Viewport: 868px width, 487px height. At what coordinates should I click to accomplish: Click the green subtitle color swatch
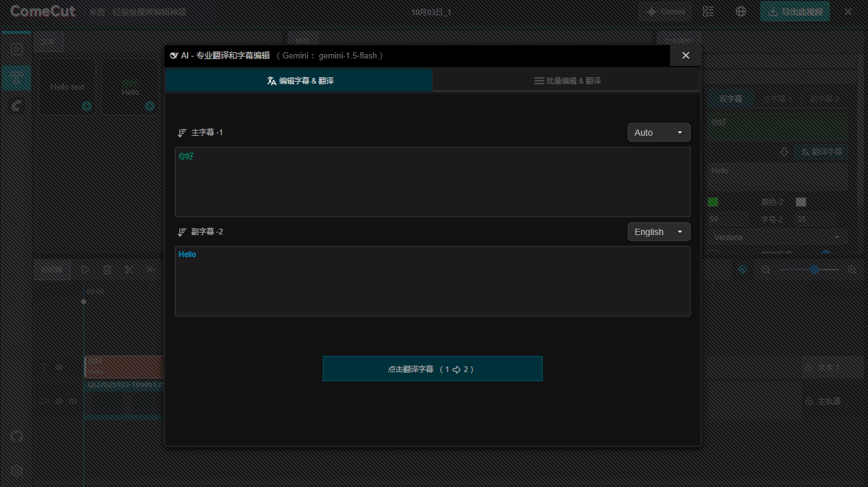(x=713, y=202)
